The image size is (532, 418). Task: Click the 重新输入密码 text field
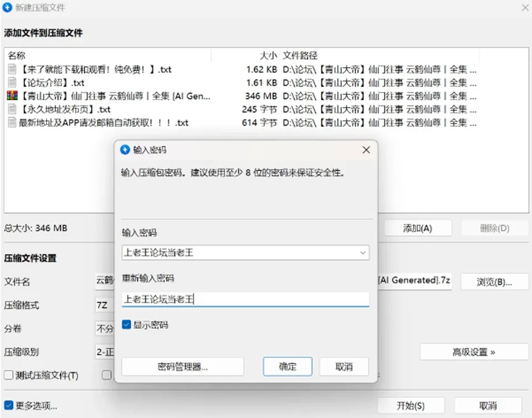coord(245,299)
